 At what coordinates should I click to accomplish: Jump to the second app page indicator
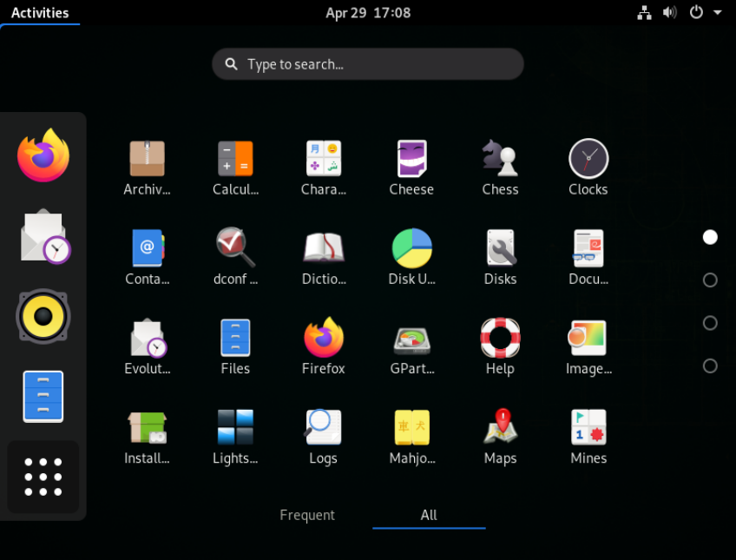[710, 280]
